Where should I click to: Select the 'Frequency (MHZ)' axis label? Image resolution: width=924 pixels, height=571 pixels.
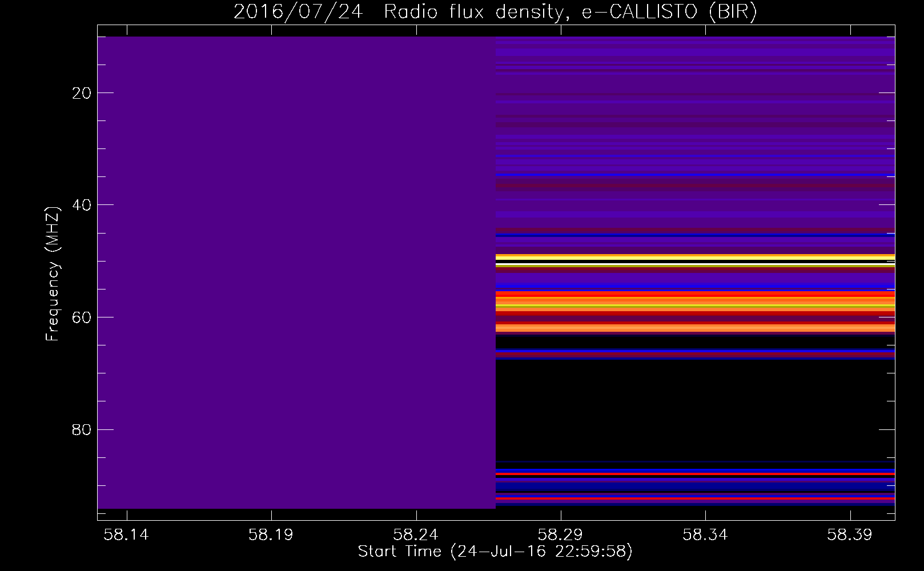point(53,274)
